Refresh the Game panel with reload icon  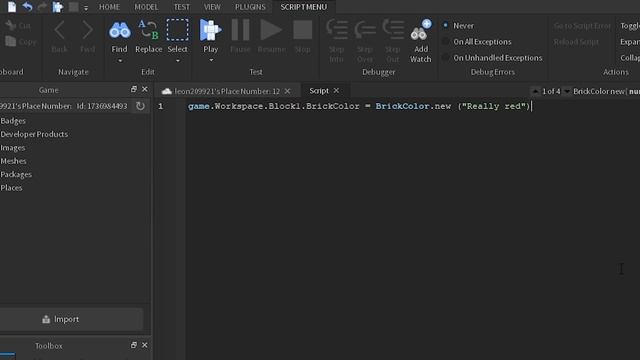pos(140,106)
